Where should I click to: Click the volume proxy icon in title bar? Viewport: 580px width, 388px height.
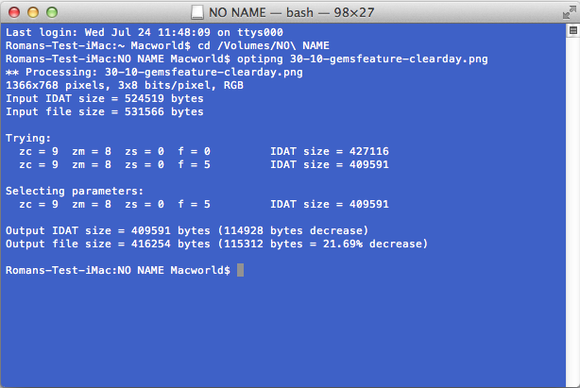(197, 13)
